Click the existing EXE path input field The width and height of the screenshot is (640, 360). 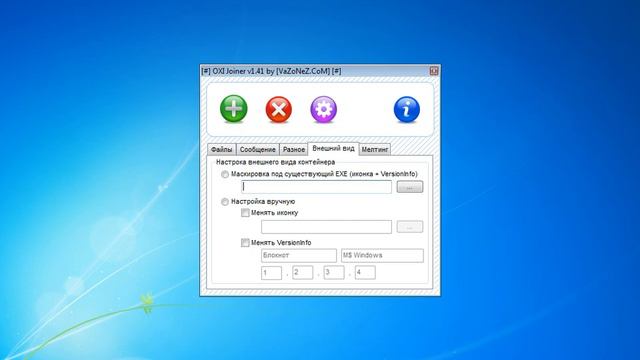[x=316, y=187]
